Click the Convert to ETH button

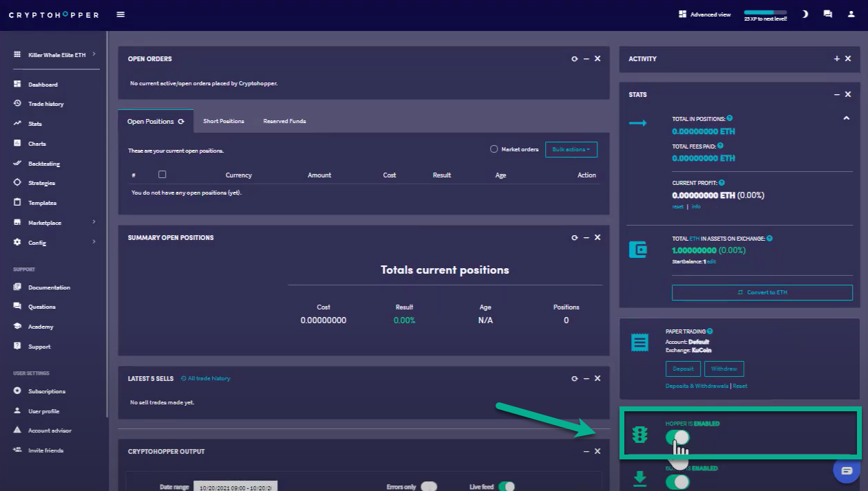pos(762,292)
